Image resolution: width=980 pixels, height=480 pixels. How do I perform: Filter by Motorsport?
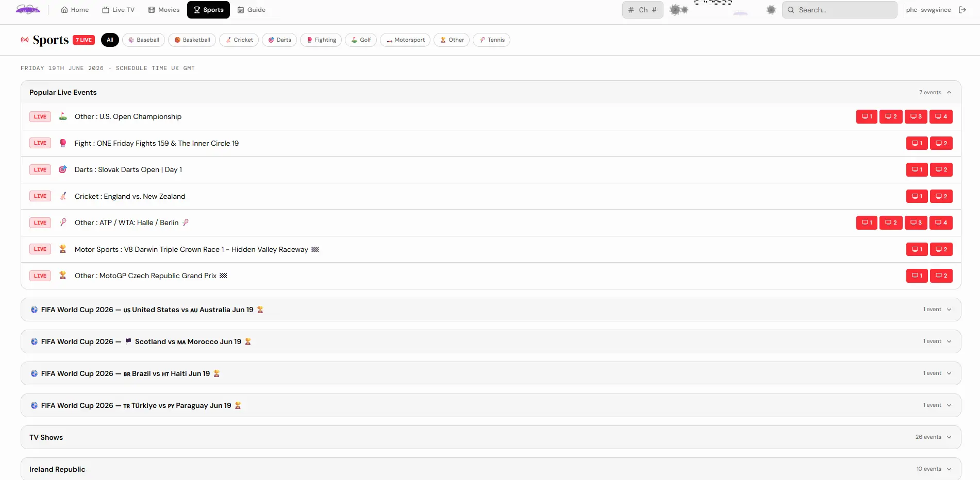tap(405, 40)
